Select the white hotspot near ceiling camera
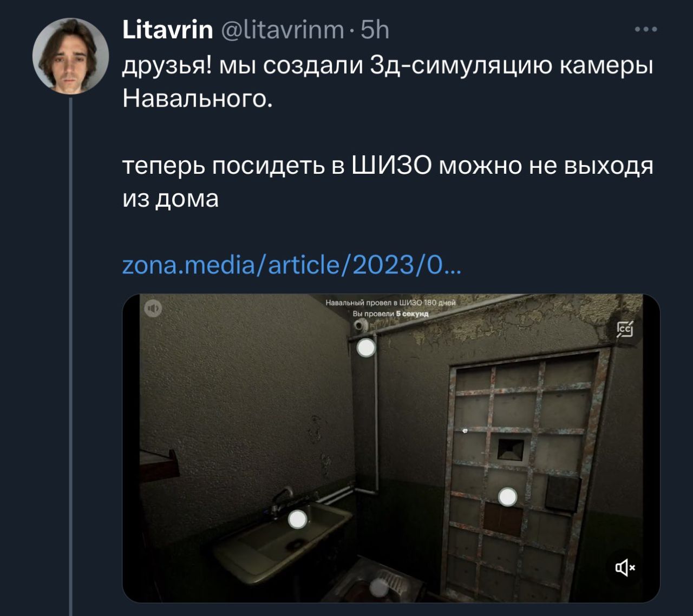 tap(367, 348)
